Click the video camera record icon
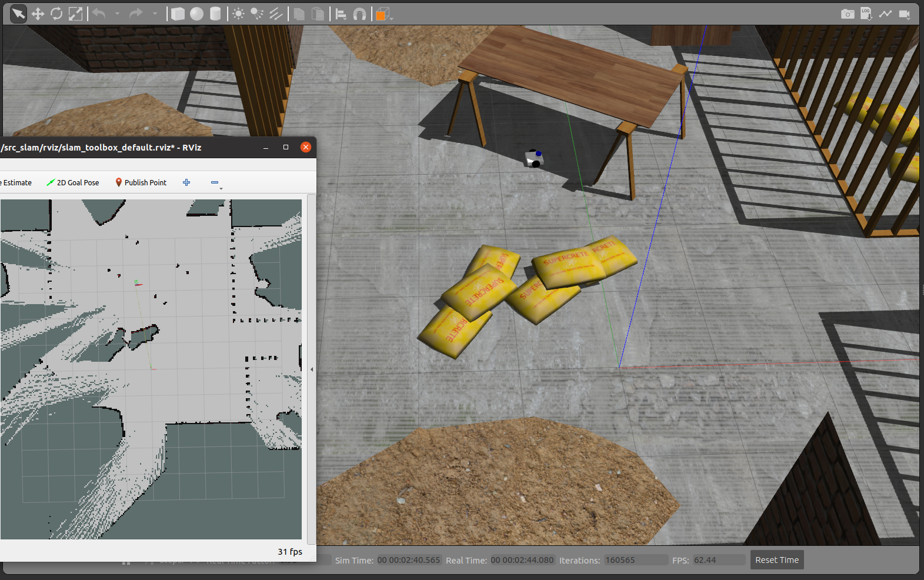 point(905,14)
